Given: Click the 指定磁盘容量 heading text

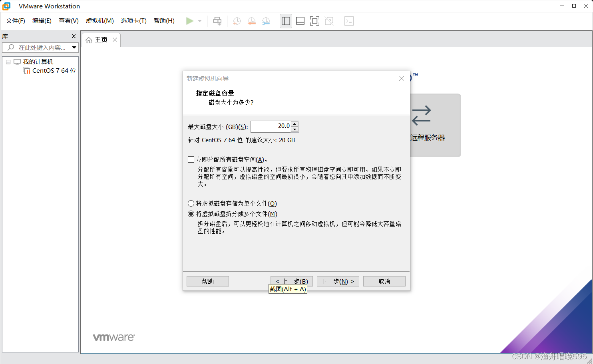Looking at the screenshot, I should (215, 93).
